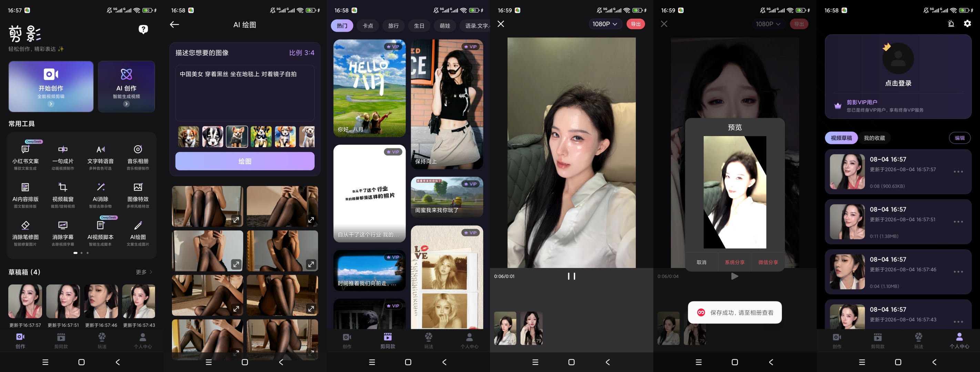Enlarge the top-left generated result image
Image resolution: width=980 pixels, height=372 pixels.
(x=236, y=219)
